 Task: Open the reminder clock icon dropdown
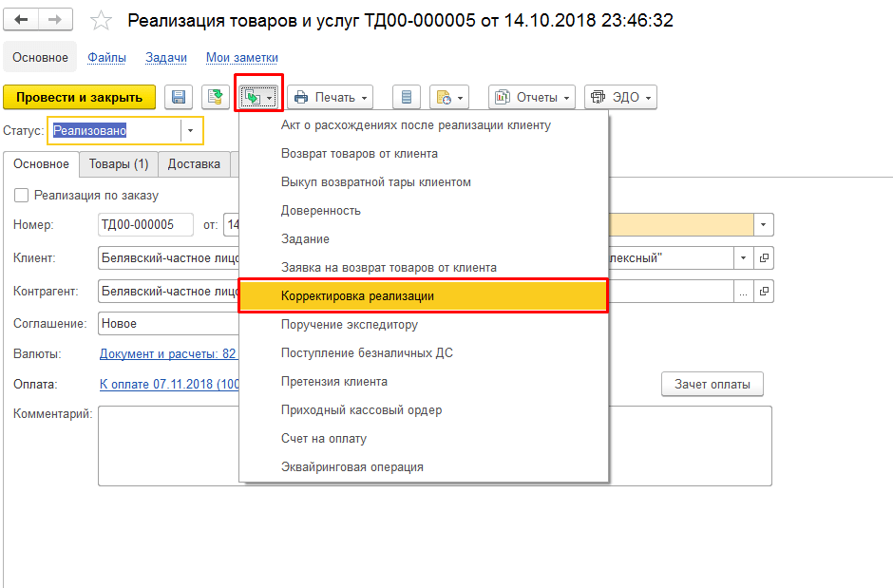pyautogui.click(x=449, y=97)
